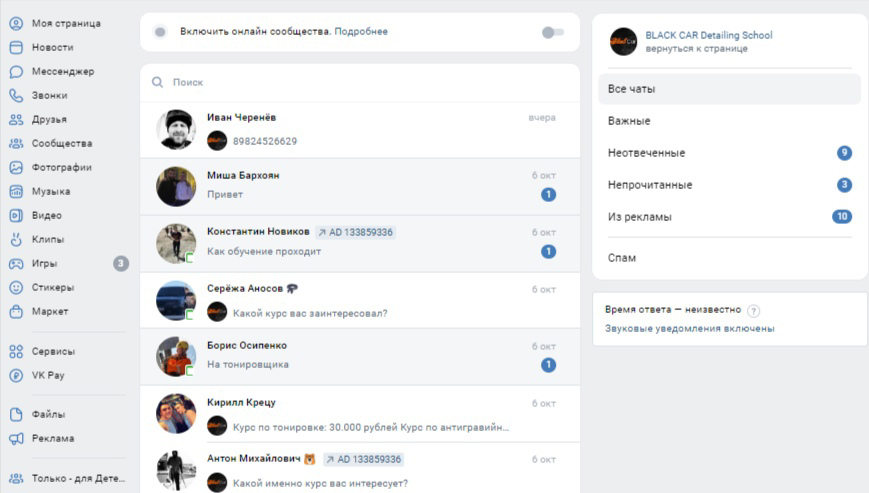Image resolution: width=869 pixels, height=493 pixels.
Task: Click Звуковые уведомления включены link
Action: point(689,328)
